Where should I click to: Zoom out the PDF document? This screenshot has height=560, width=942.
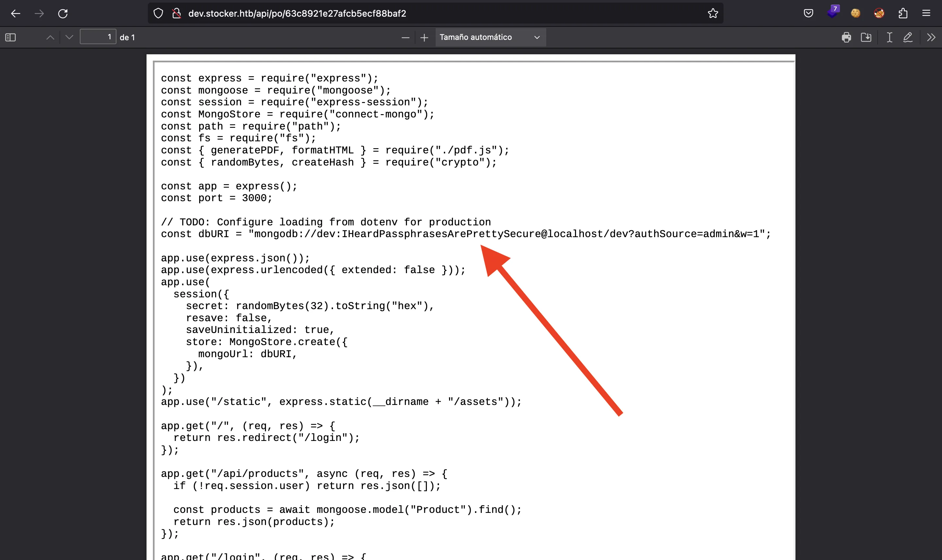(406, 37)
